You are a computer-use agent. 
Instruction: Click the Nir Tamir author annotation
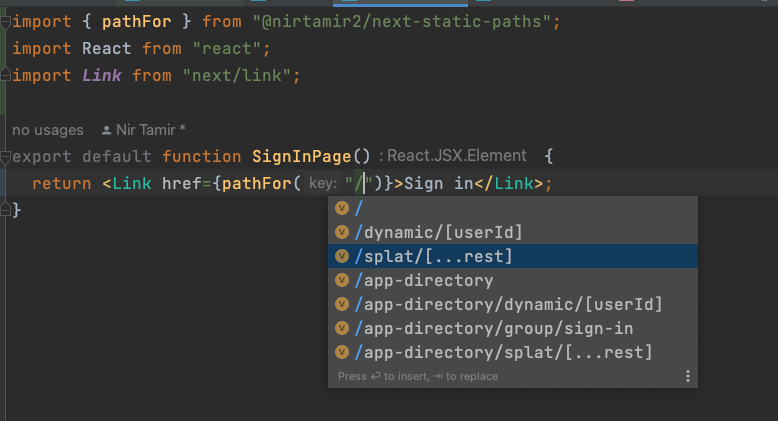pos(143,130)
